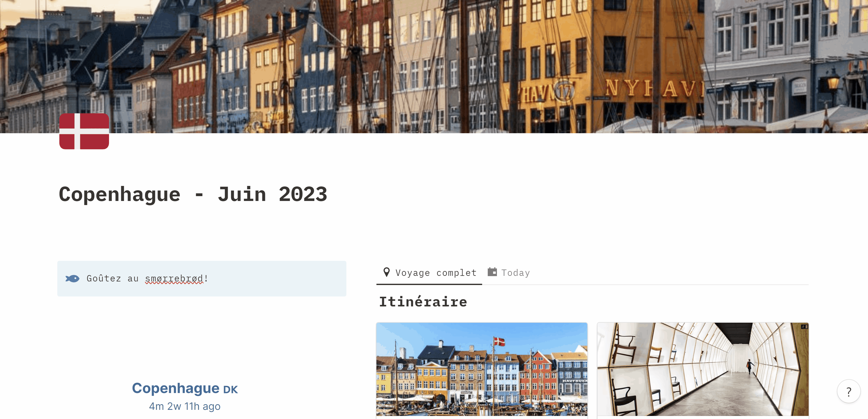Image resolution: width=868 pixels, height=419 pixels.
Task: Click the Goûtez au smørrebrød callout text
Action: point(147,278)
